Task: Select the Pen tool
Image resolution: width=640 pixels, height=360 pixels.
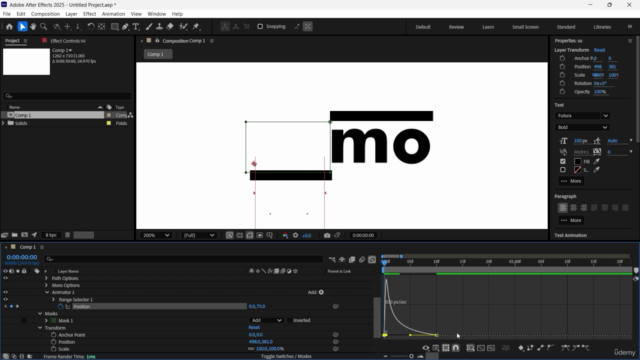Action: tap(125, 27)
